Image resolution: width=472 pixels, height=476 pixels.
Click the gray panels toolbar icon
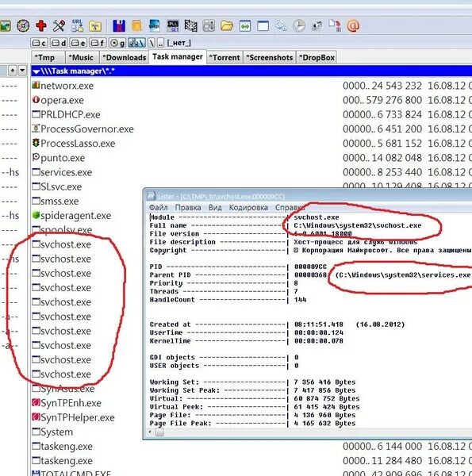pyautogui.click(x=209, y=26)
